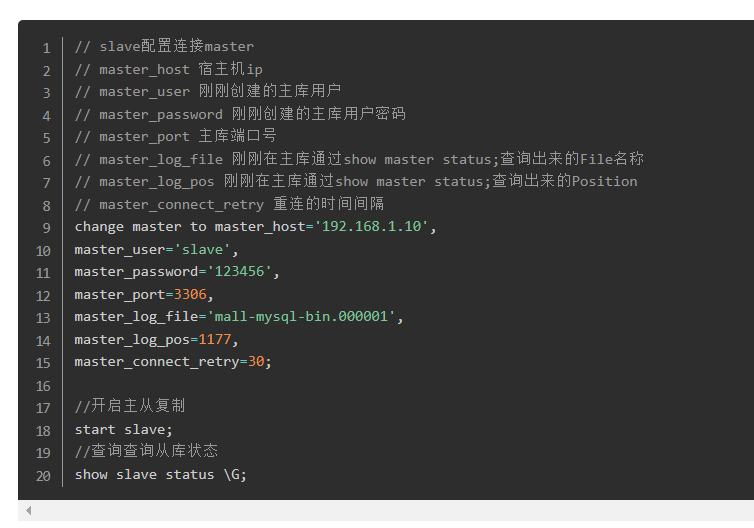Click the horizontal scrollbar track

click(x=390, y=511)
